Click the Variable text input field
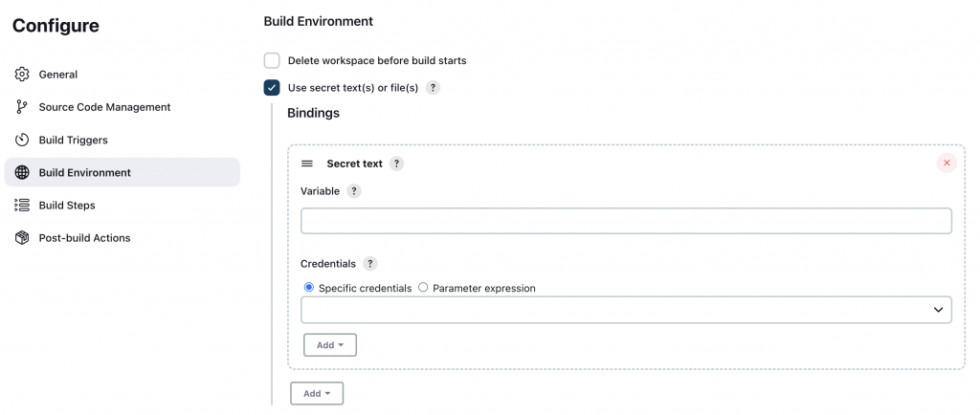980x415 pixels. (626, 221)
